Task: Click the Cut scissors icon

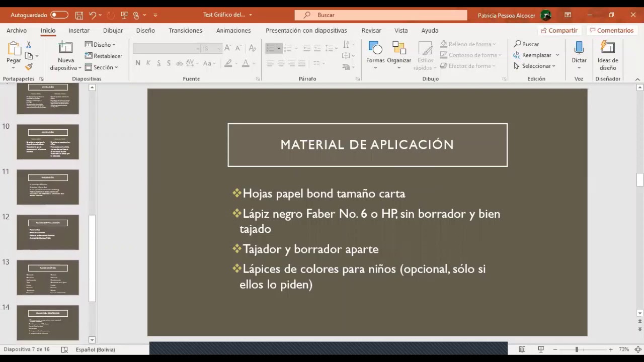Action: click(29, 45)
